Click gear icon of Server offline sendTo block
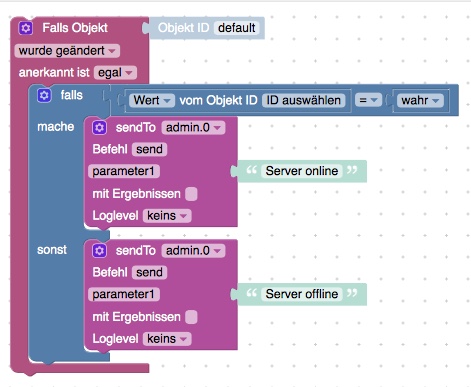471x387 pixels. [99, 251]
